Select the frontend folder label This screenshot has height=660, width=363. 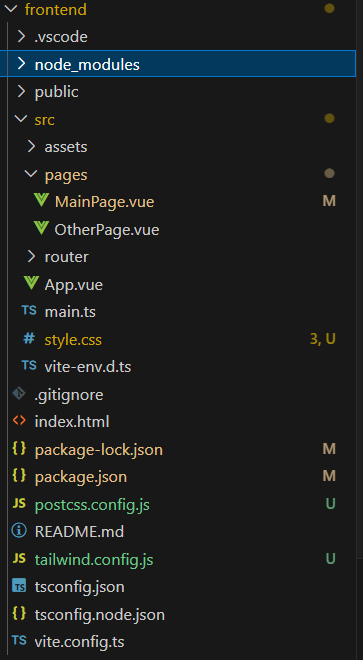(56, 9)
